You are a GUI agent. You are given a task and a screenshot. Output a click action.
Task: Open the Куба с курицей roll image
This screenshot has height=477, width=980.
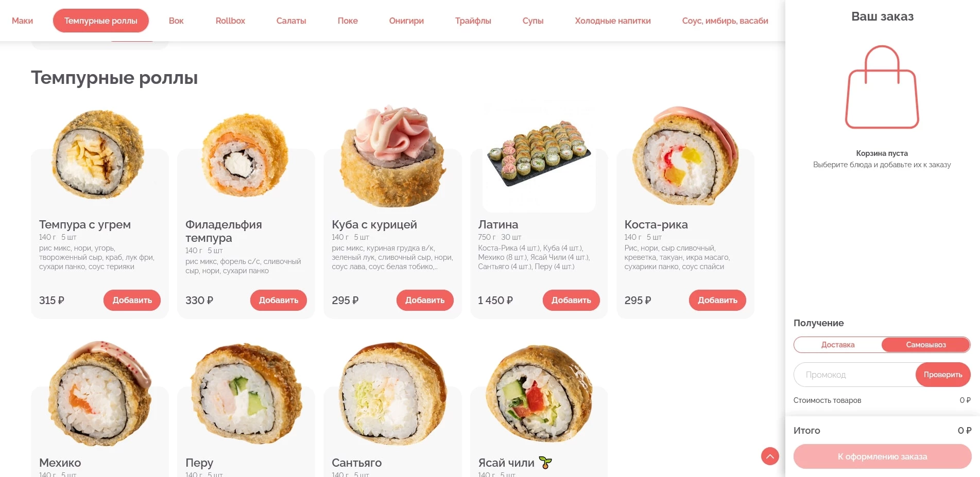[x=392, y=157]
